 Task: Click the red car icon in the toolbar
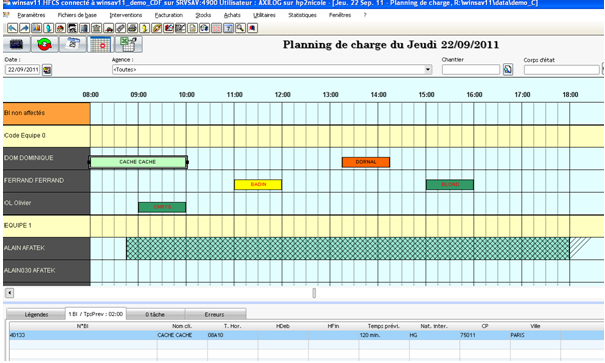click(x=108, y=28)
